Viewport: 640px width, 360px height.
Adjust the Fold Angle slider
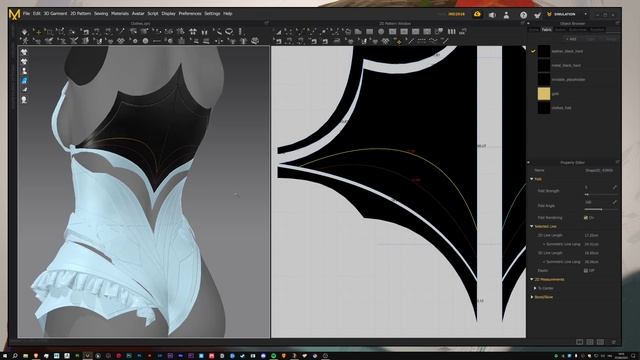(601, 209)
